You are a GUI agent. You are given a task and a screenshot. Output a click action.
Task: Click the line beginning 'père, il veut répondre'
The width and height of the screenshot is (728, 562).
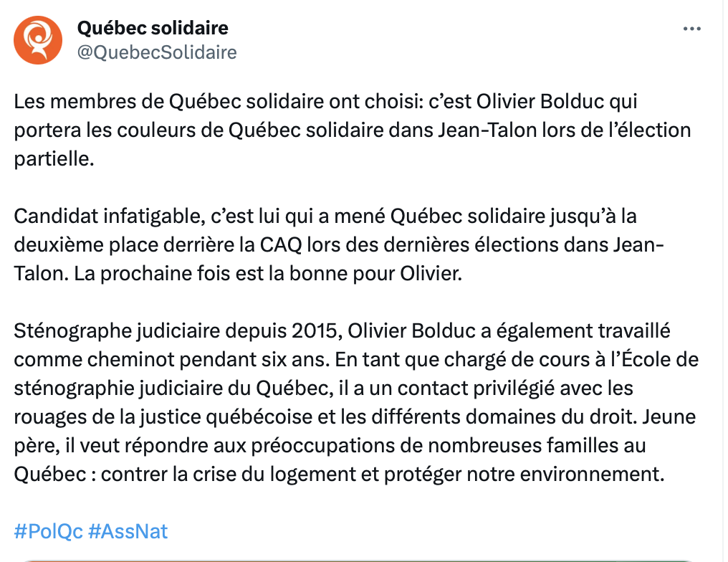[x=330, y=445]
